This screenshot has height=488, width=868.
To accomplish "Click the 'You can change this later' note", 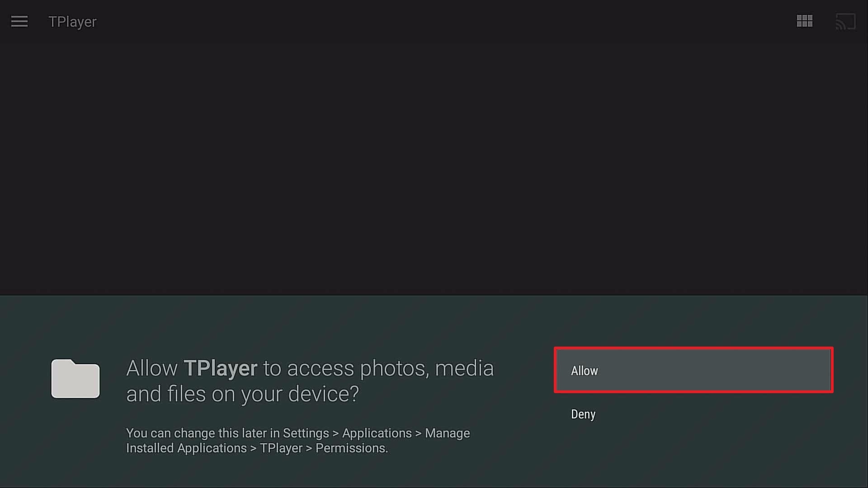I will pos(298,441).
